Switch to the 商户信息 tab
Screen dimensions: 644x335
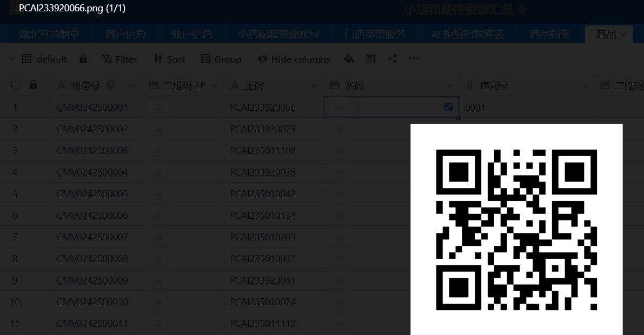(125, 35)
